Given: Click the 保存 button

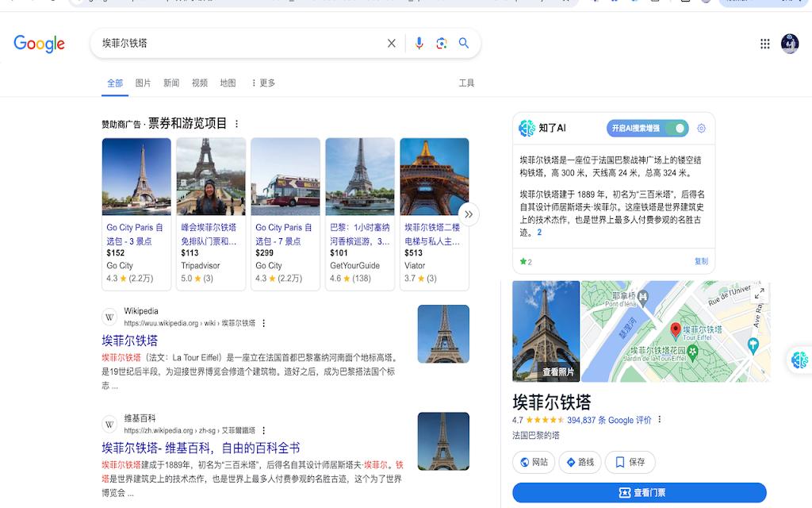Looking at the screenshot, I should (630, 462).
